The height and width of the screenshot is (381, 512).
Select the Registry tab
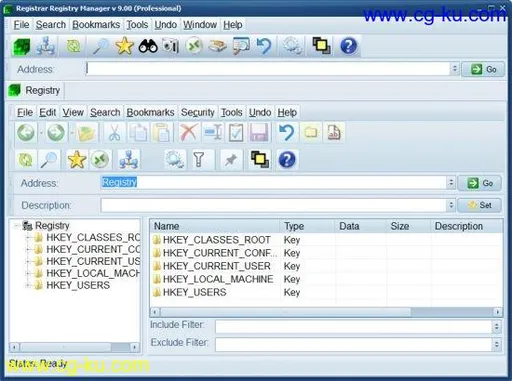click(35, 90)
